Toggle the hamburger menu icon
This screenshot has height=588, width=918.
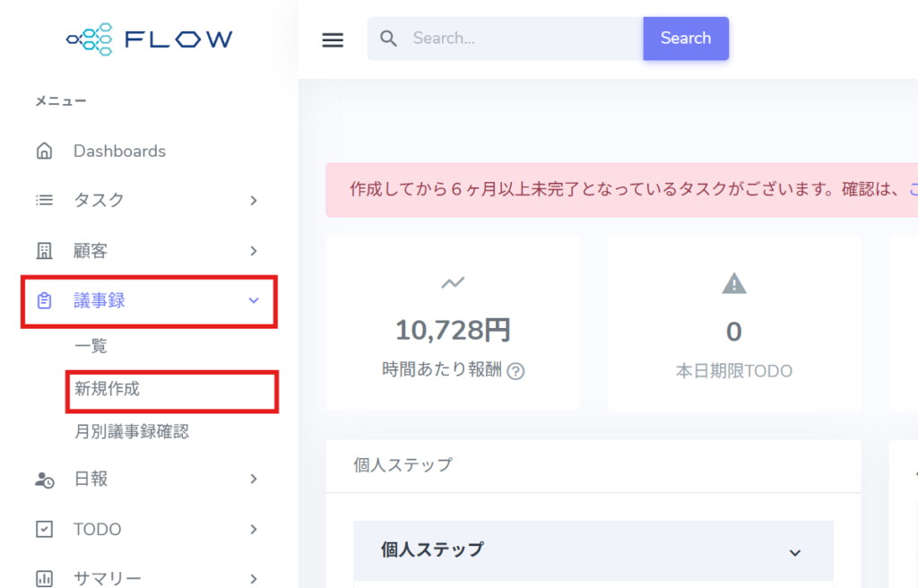pyautogui.click(x=333, y=39)
